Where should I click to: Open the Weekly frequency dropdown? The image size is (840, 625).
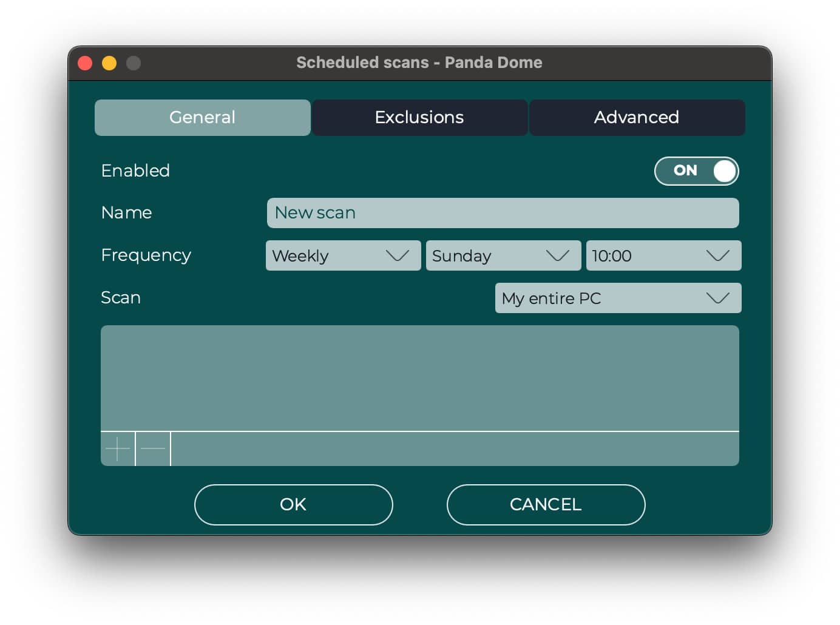343,255
